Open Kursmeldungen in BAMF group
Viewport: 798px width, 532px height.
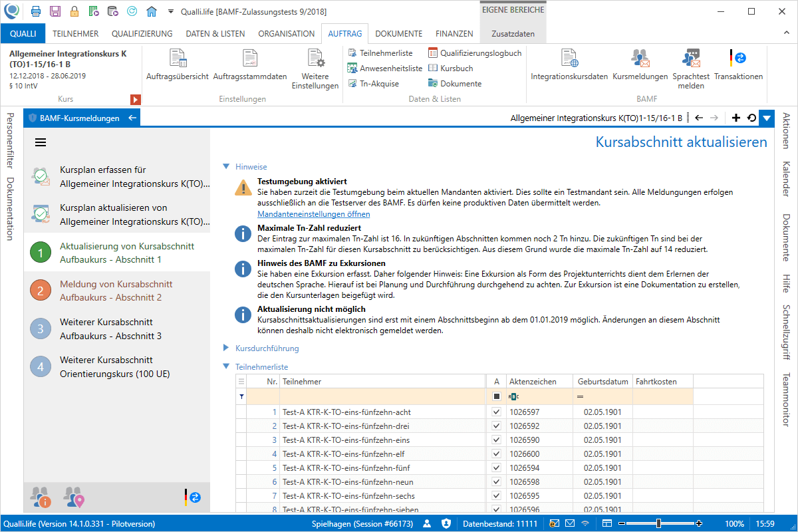click(640, 65)
